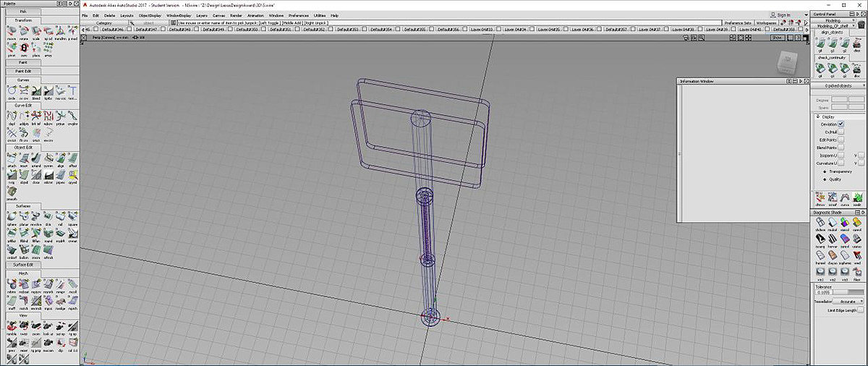The height and width of the screenshot is (366, 868).
Task: Toggle the Deviation checkbox
Action: [841, 124]
